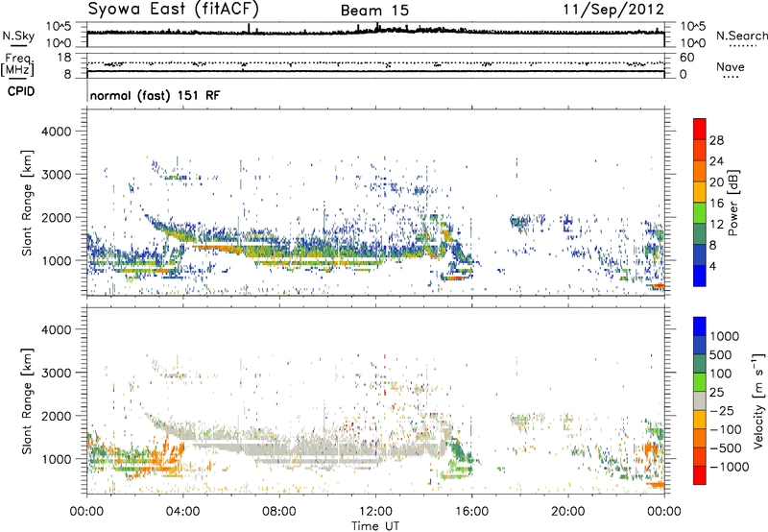The image size is (768, 532).
Task: Pick the red bottom segment of Velocity color bar
Action: 700,475
